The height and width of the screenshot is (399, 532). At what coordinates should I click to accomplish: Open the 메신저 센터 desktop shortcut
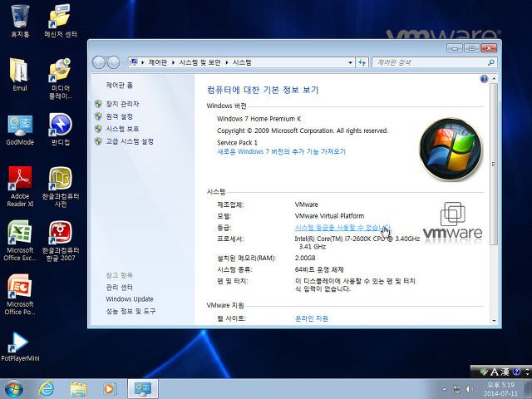tap(61, 21)
